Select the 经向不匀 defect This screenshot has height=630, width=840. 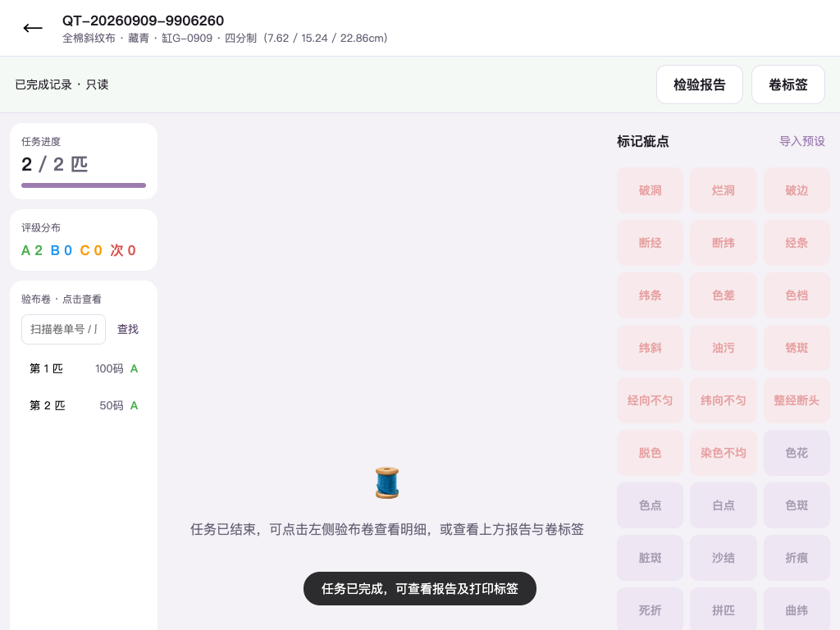click(x=650, y=400)
